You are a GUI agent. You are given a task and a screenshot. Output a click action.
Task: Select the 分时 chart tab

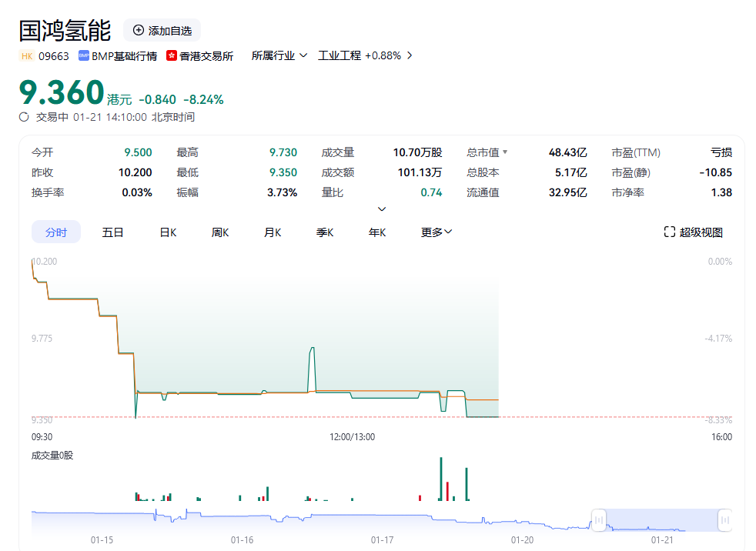pyautogui.click(x=56, y=232)
